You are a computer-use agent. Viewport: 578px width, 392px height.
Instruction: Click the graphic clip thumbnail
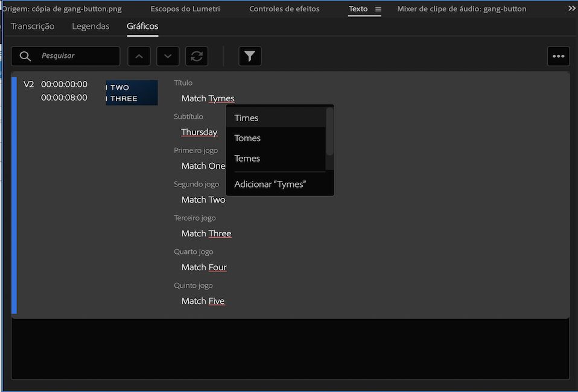click(132, 93)
